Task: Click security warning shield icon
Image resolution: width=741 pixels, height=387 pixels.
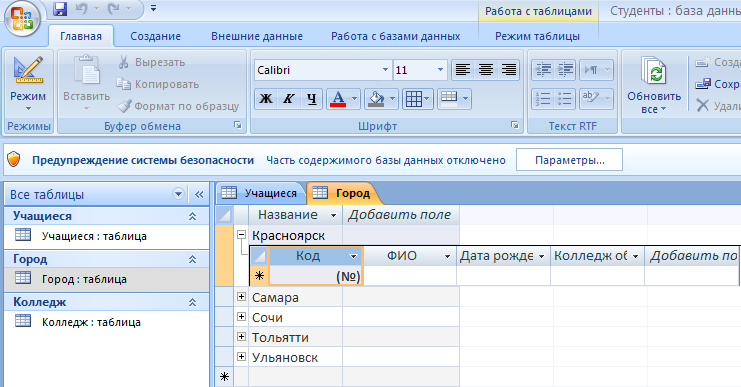Action: pyautogui.click(x=14, y=160)
